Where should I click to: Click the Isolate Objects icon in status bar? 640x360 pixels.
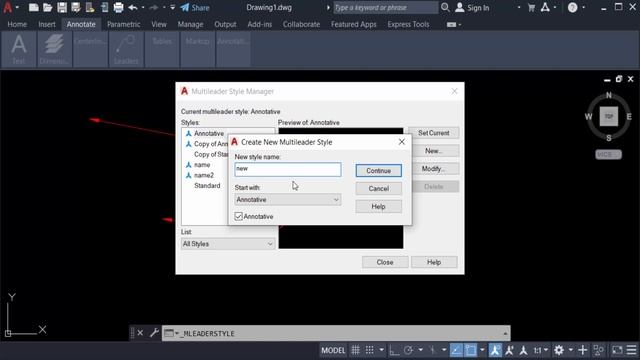(599, 350)
